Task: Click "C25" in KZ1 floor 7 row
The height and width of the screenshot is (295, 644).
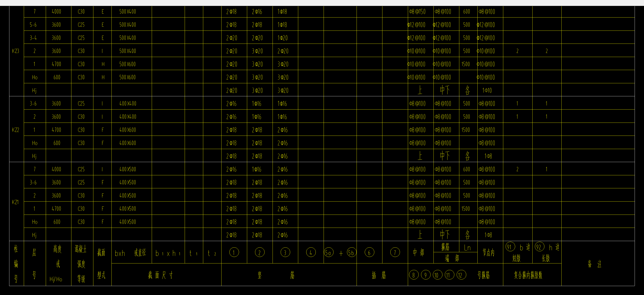Action: pos(81,169)
